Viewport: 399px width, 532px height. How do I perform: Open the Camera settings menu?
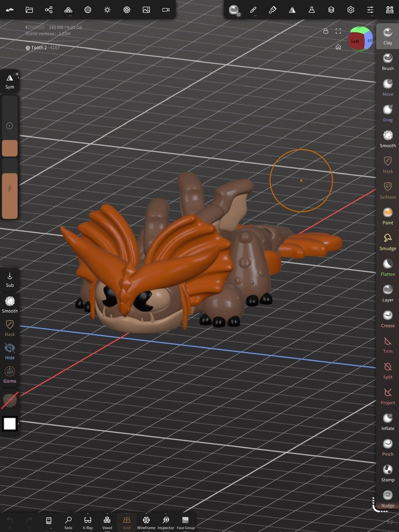166,9
